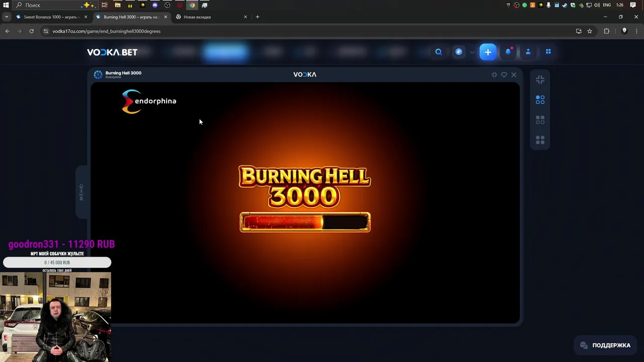644x362 pixels.
Task: Click the Burning Hell 3000 game icon in header
Action: 98,74
